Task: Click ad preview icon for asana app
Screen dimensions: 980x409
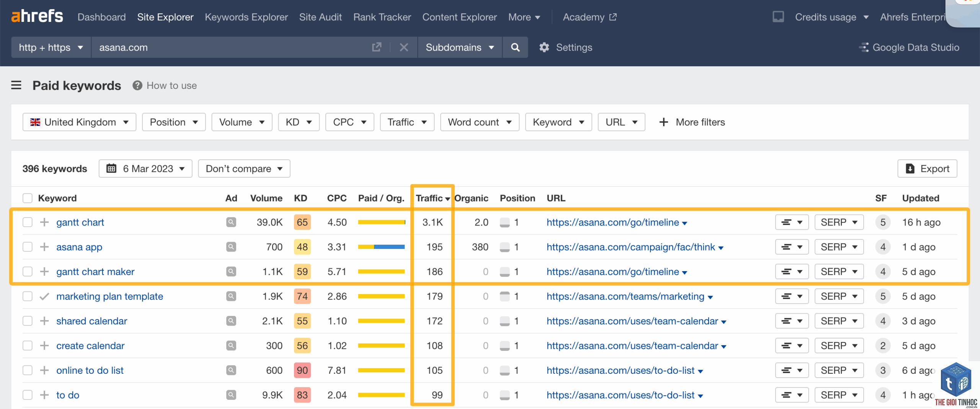Action: [x=231, y=247]
